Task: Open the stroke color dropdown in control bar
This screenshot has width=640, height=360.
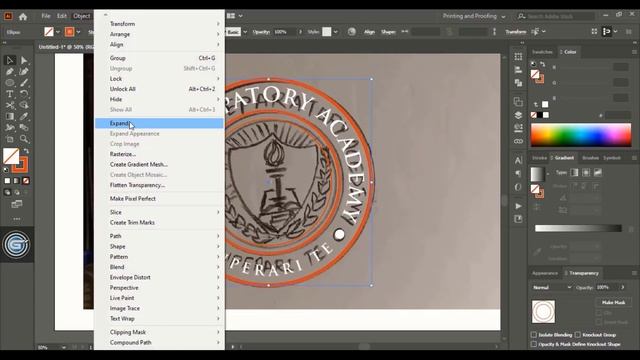Action: pos(78,32)
